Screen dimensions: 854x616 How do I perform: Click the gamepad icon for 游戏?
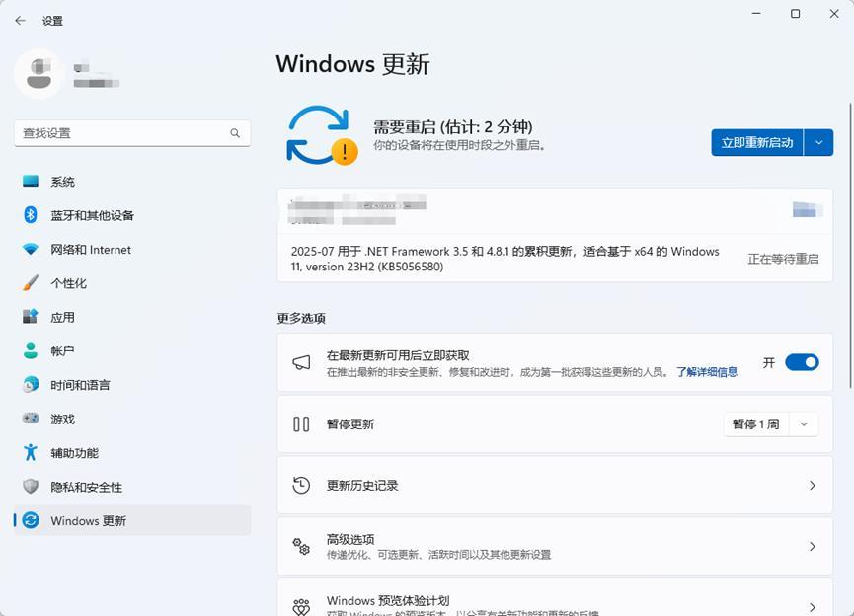(x=31, y=419)
